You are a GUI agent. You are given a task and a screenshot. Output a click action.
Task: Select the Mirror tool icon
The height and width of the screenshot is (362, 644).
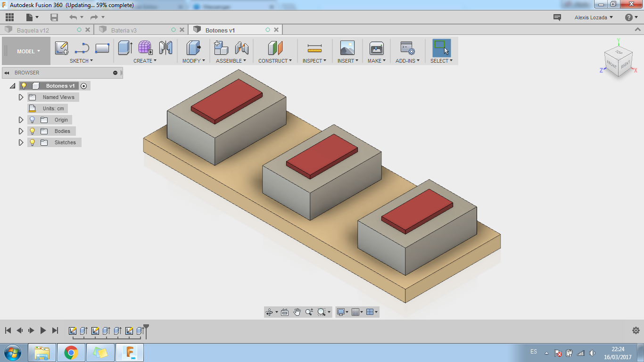tap(165, 48)
